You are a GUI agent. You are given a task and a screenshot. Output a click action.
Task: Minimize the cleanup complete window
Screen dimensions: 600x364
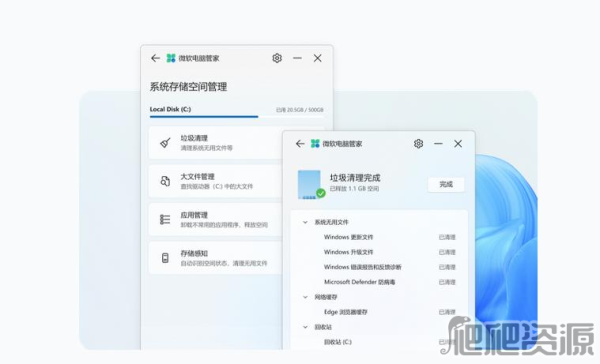pos(438,144)
